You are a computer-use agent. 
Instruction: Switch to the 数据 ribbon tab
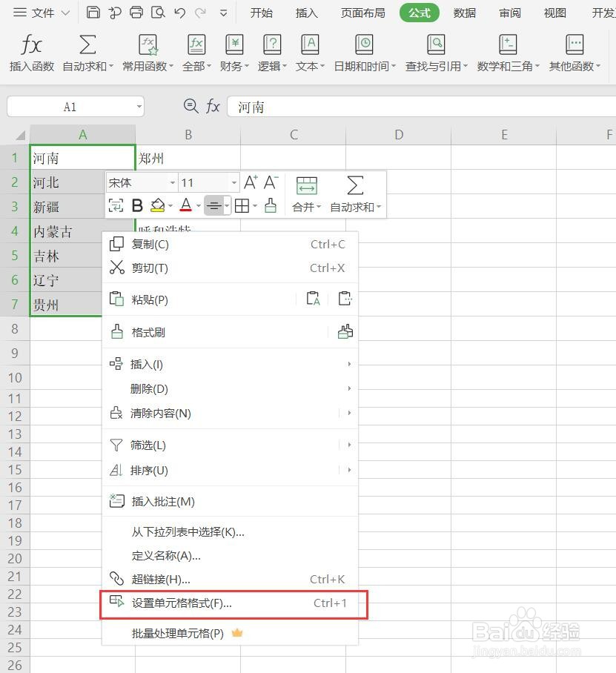pyautogui.click(x=464, y=13)
